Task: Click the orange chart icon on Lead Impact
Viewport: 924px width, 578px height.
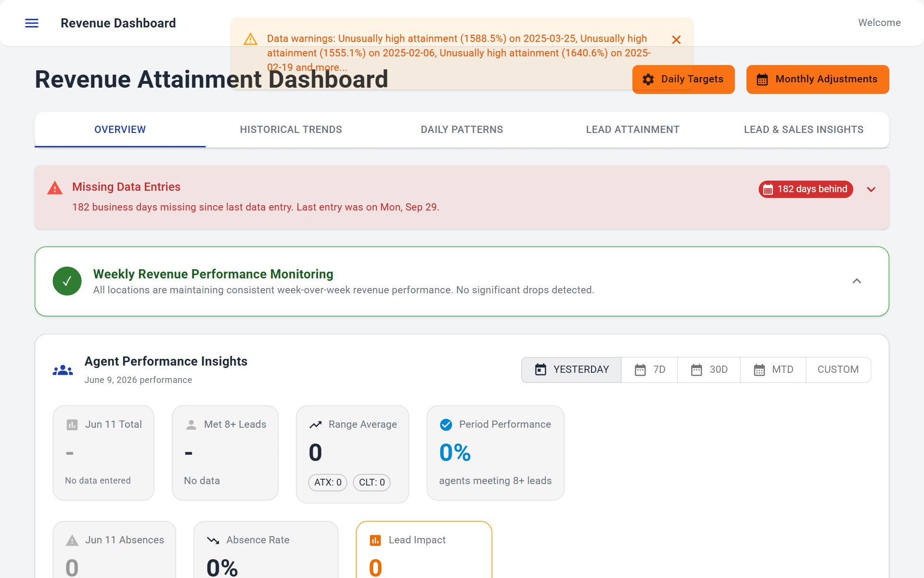Action: 375,540
